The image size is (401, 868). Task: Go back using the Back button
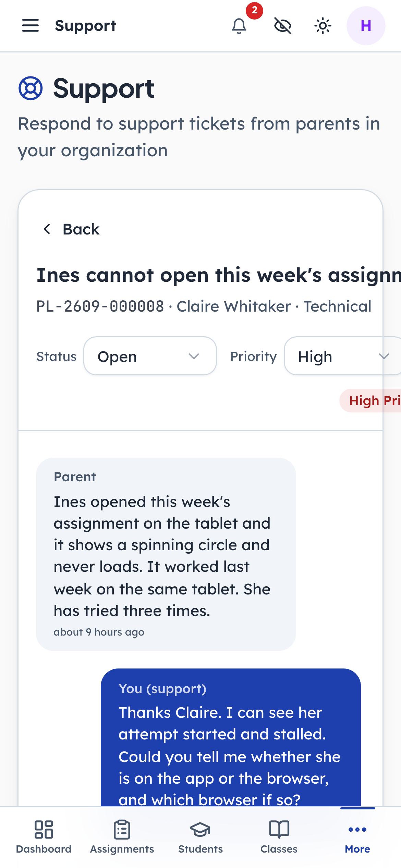tap(71, 229)
